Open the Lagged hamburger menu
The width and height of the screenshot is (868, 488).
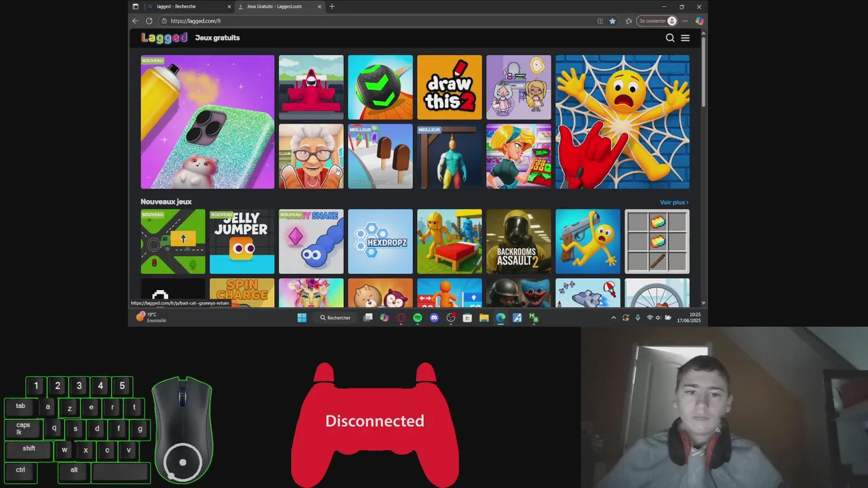click(685, 38)
